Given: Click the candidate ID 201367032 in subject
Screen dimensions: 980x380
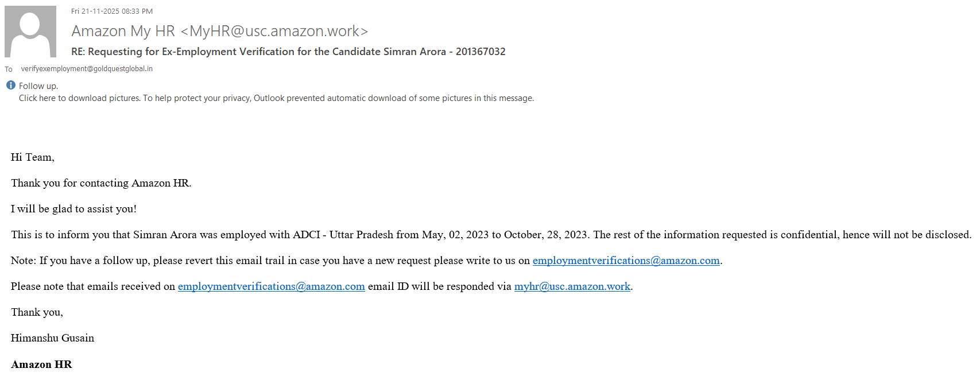Looking at the screenshot, I should (x=481, y=52).
